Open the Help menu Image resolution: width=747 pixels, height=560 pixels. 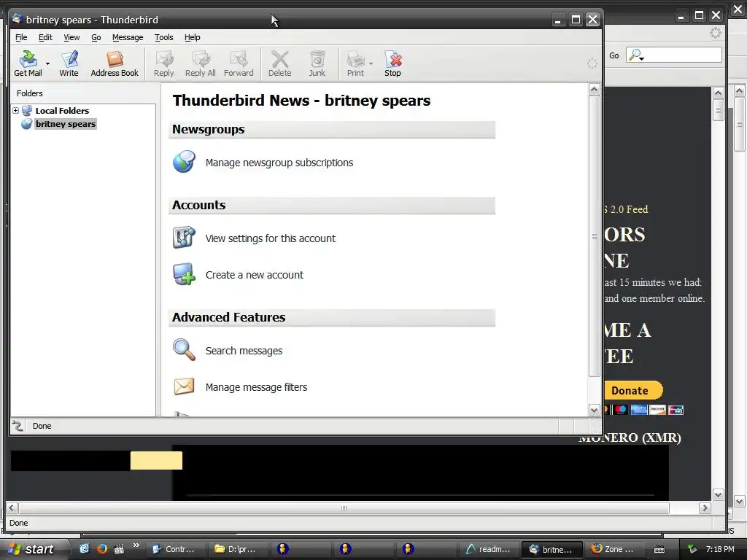(x=193, y=37)
